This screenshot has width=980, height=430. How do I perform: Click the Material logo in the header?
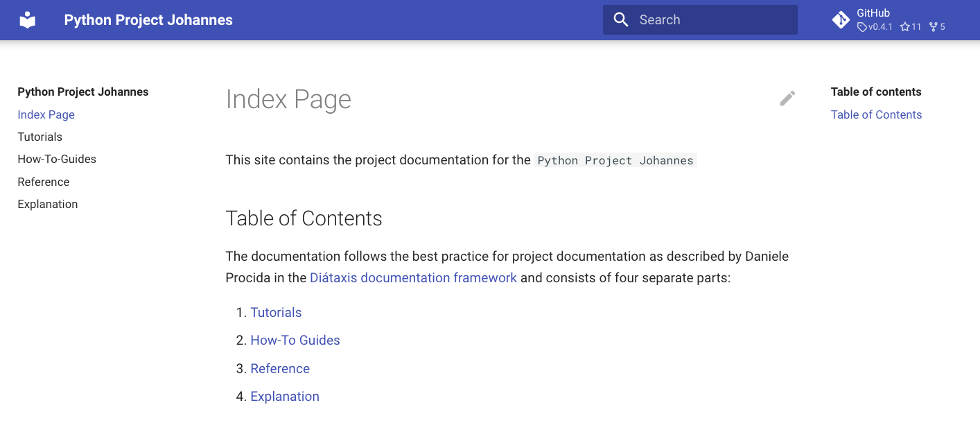[27, 19]
